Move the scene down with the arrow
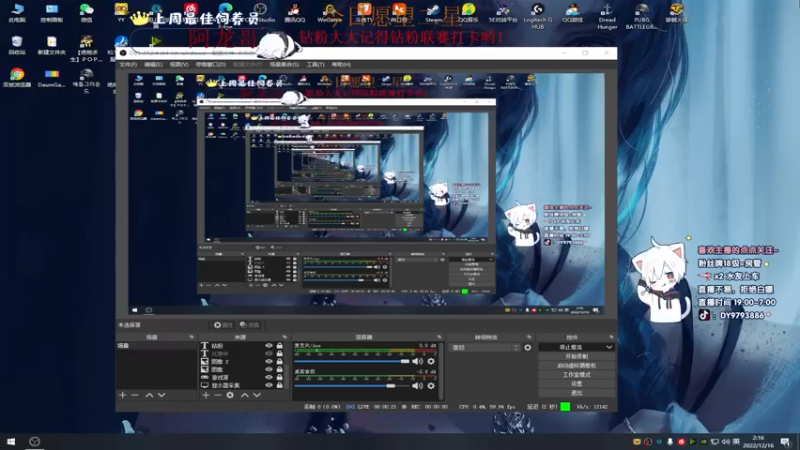Viewport: 800px width, 450px height. pyautogui.click(x=161, y=395)
